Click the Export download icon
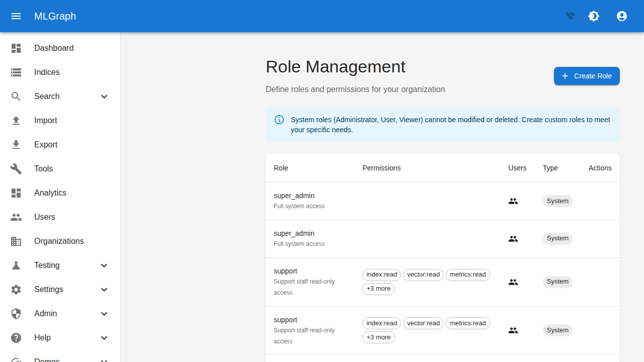The image size is (644, 362). point(16,144)
